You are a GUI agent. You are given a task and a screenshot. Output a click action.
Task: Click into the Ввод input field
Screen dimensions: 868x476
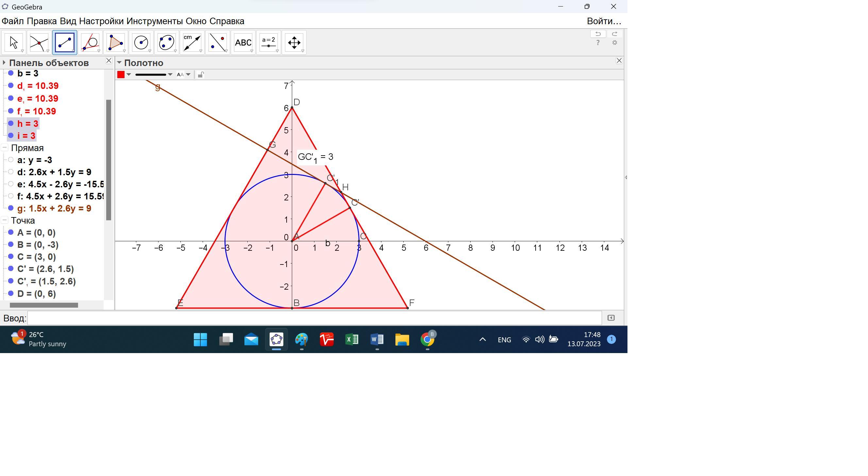click(x=314, y=318)
